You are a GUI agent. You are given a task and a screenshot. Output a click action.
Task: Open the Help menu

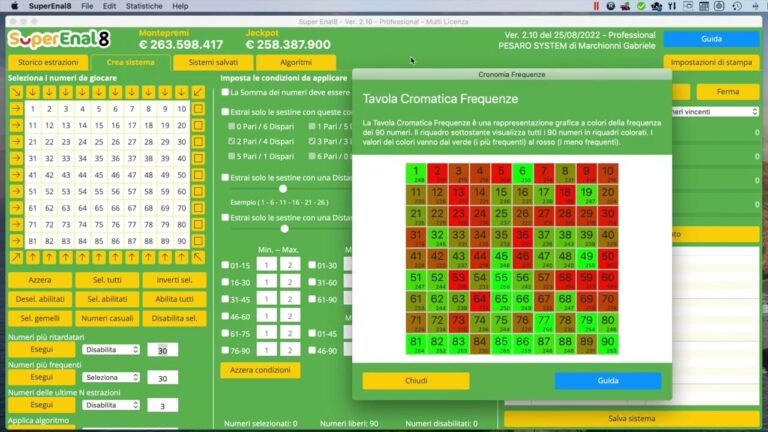(x=180, y=6)
